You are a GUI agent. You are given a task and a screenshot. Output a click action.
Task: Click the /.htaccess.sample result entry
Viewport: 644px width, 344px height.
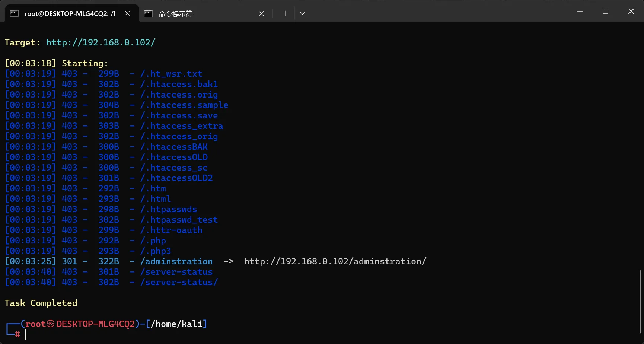pos(184,105)
